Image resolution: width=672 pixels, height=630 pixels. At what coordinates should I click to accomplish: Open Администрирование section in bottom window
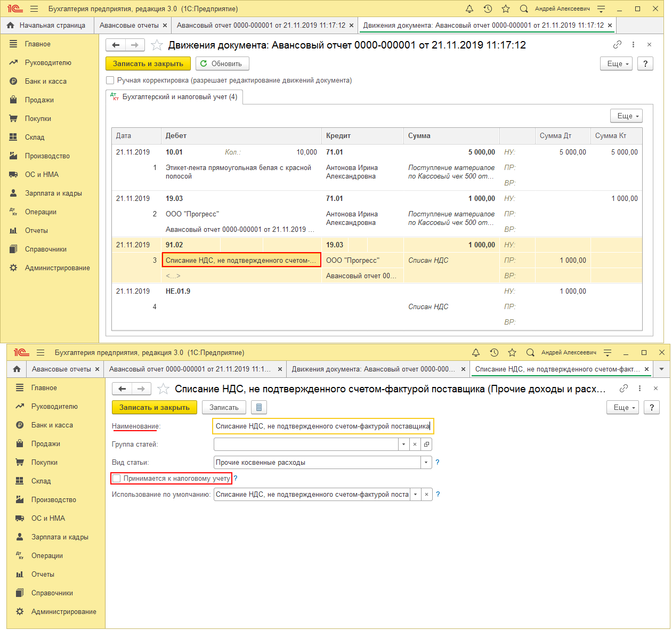pos(63,611)
